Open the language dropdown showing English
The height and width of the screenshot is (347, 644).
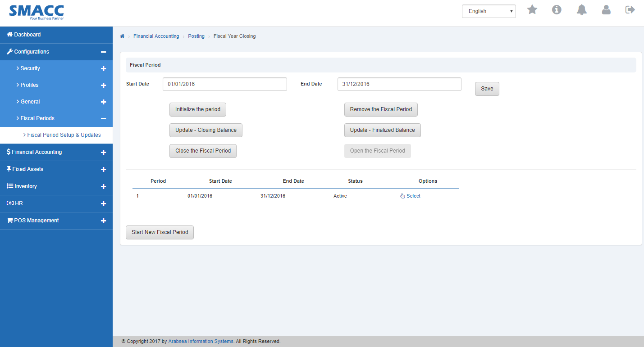[x=489, y=11]
